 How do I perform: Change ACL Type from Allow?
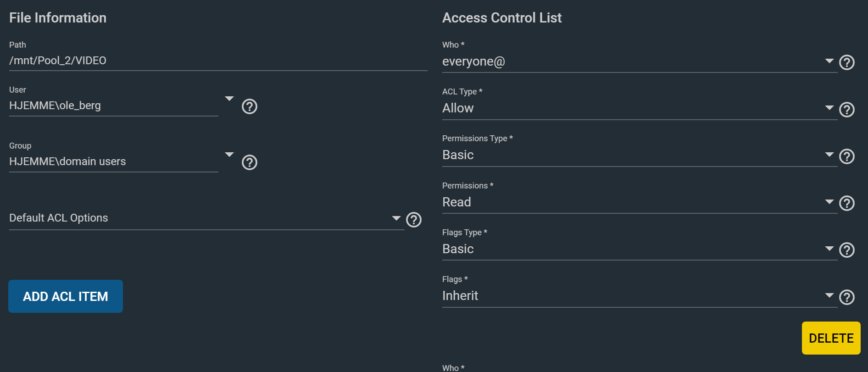click(640, 108)
